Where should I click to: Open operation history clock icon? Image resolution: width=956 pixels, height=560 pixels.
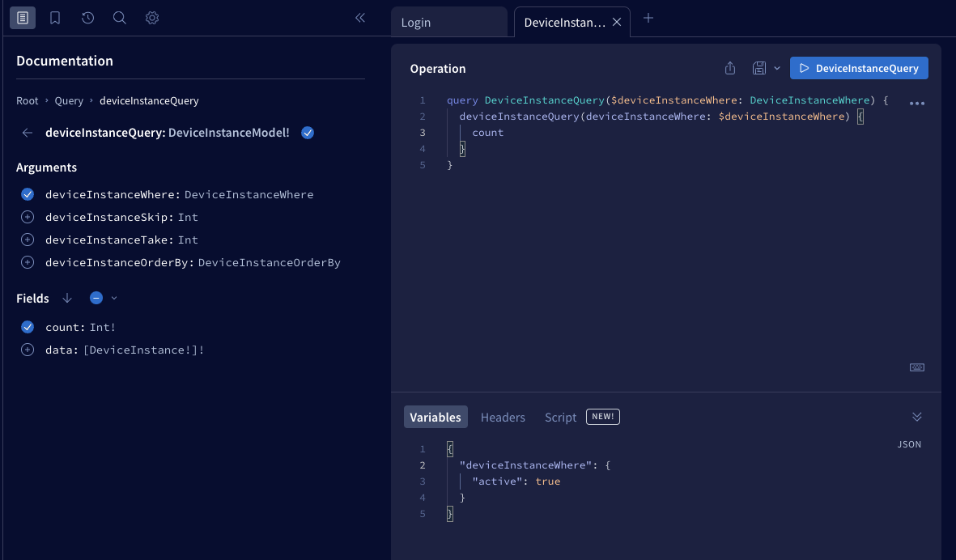(x=87, y=18)
